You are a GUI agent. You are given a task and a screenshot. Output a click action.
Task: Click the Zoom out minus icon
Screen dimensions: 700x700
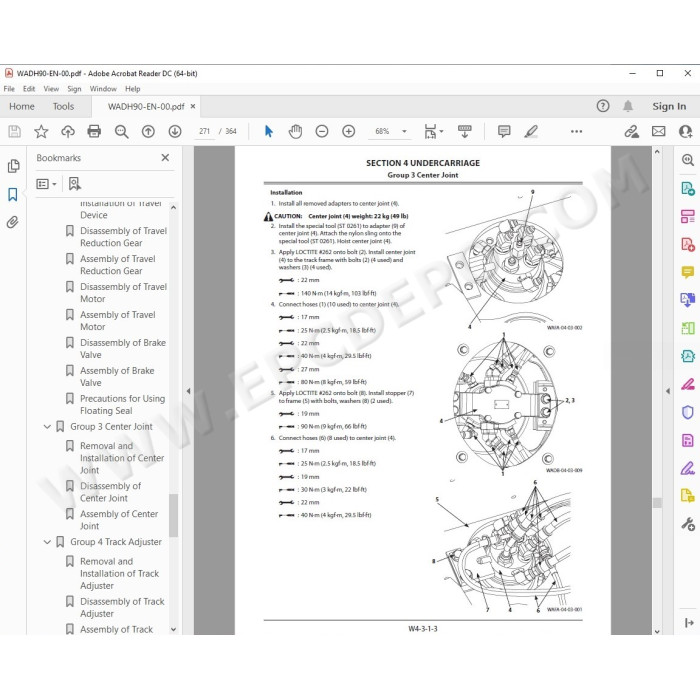pyautogui.click(x=322, y=131)
